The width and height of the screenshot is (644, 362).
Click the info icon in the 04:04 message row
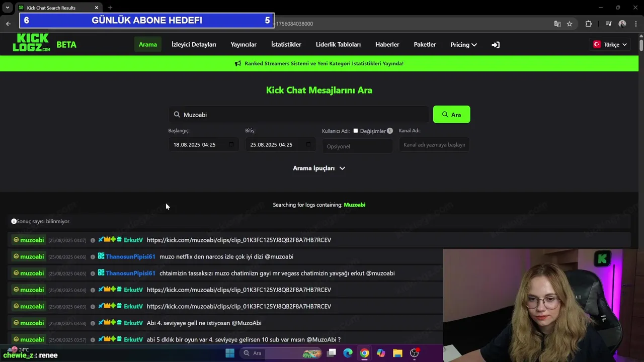click(x=93, y=290)
